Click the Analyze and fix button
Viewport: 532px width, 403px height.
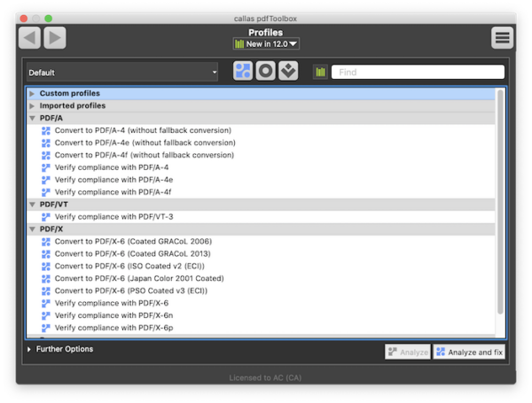469,352
